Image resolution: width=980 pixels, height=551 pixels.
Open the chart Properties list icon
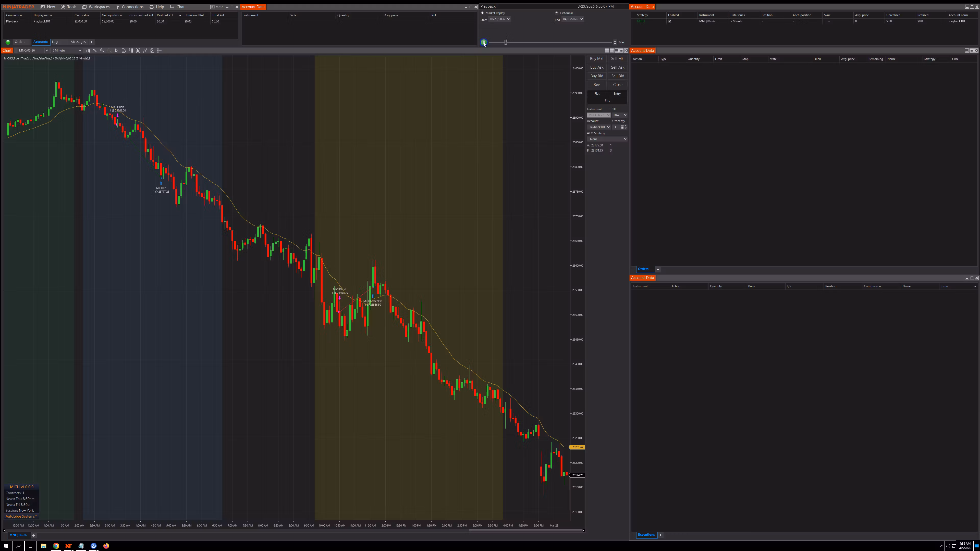click(x=160, y=51)
